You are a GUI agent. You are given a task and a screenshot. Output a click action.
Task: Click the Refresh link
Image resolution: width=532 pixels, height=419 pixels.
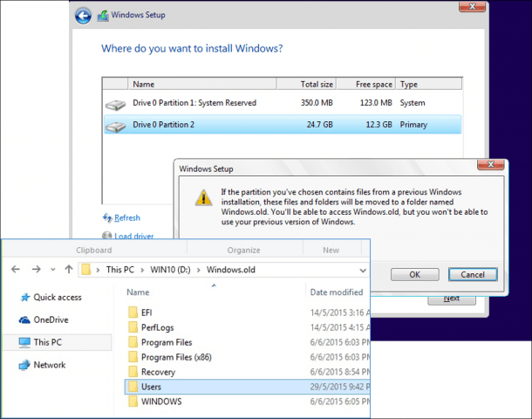point(127,218)
